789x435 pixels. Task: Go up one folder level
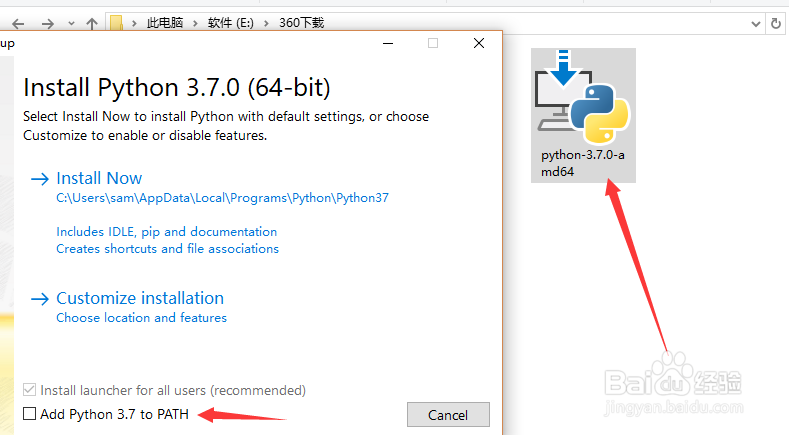coord(91,22)
